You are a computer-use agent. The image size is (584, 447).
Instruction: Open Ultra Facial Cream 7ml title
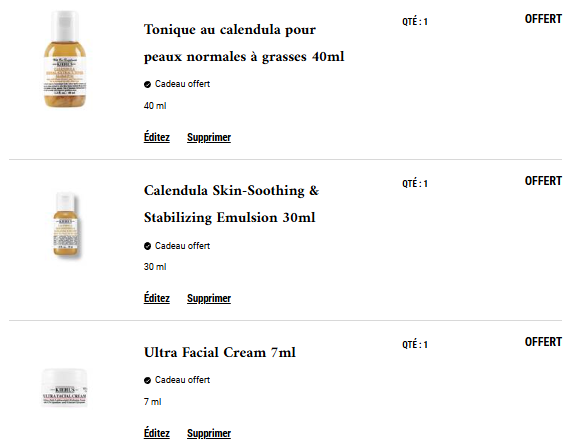[220, 352]
